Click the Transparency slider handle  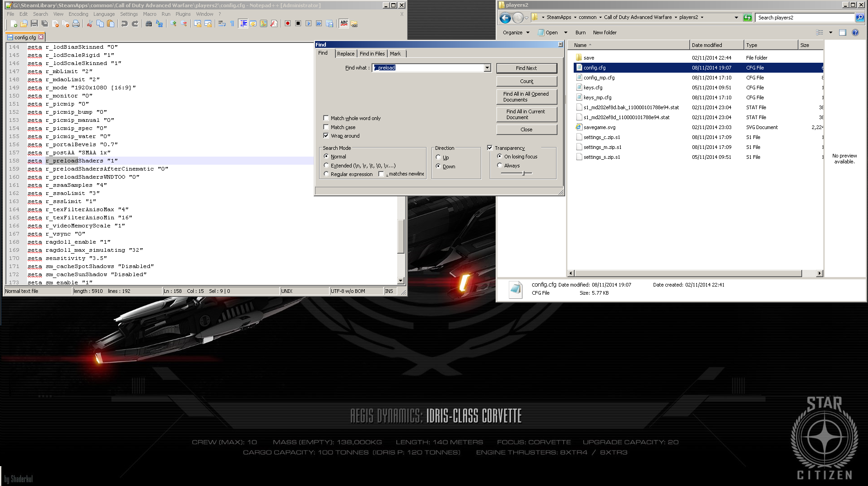point(524,173)
